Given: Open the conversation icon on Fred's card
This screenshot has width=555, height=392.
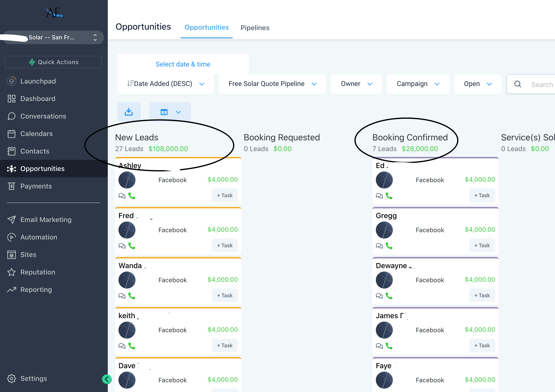Looking at the screenshot, I should coord(122,246).
